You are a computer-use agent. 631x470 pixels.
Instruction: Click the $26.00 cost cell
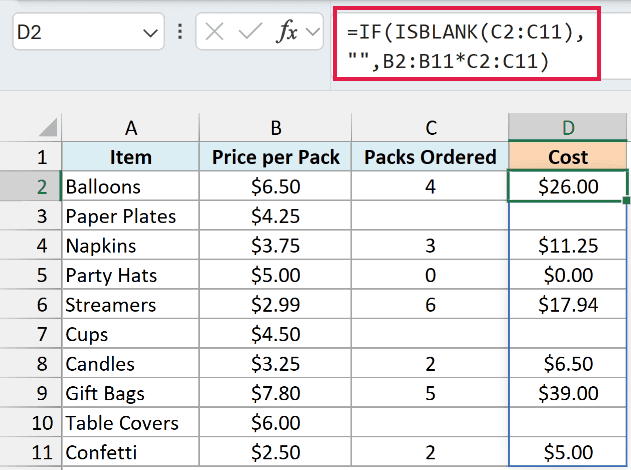point(568,186)
